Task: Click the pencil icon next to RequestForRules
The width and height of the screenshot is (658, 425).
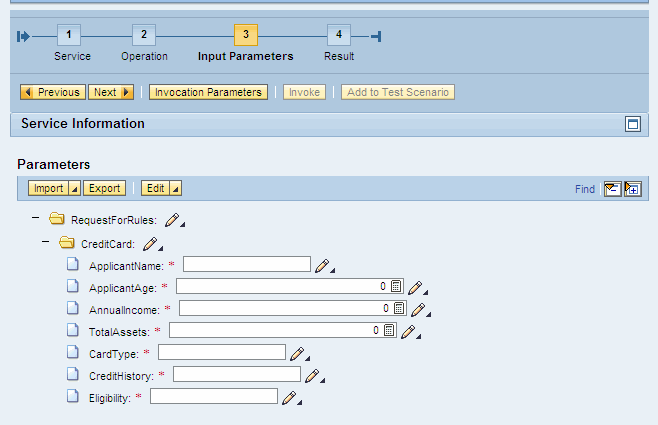Action: click(x=173, y=220)
